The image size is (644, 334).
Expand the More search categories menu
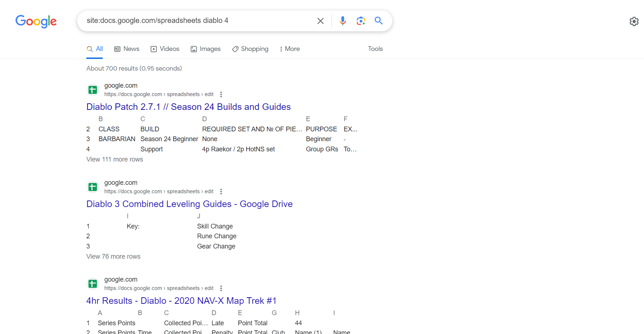[290, 49]
